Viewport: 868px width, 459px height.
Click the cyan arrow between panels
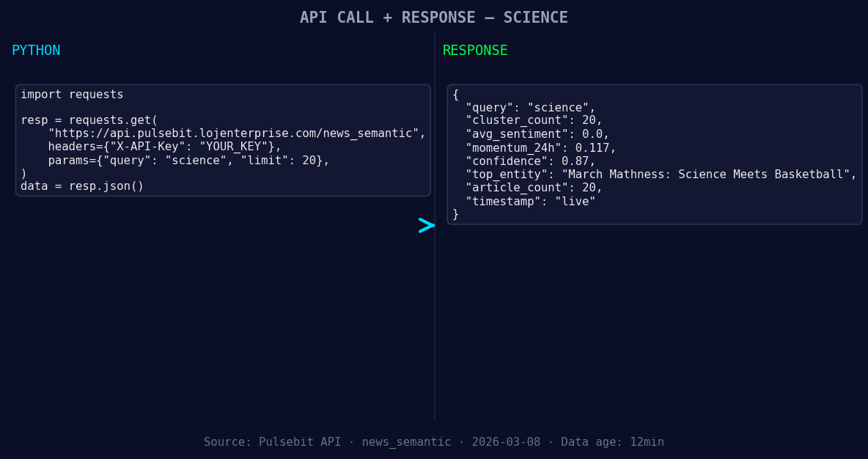426,225
